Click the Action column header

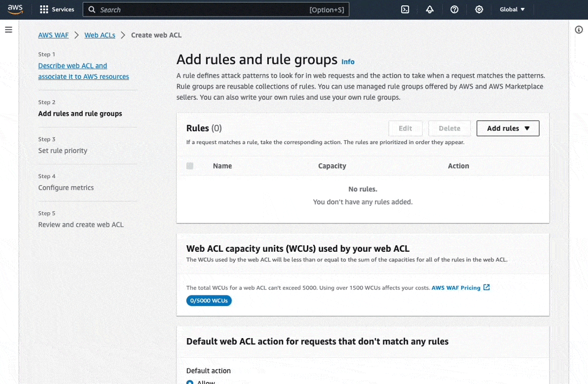pos(458,166)
